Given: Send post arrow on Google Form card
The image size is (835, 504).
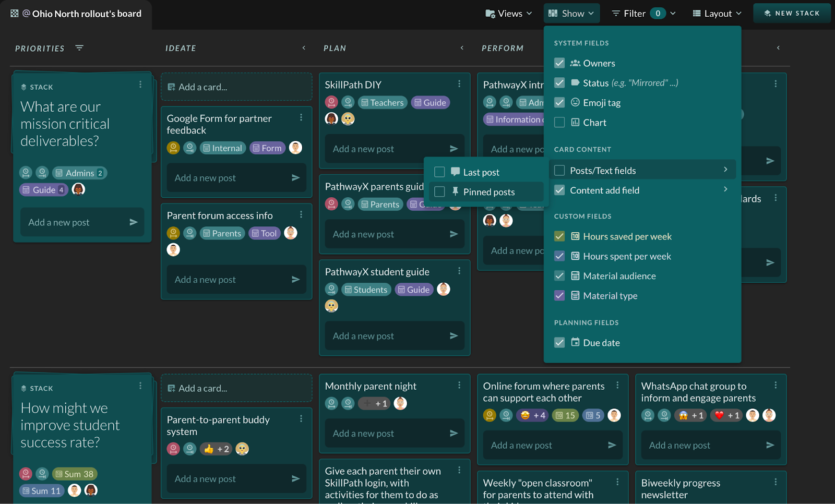Looking at the screenshot, I should (x=295, y=178).
